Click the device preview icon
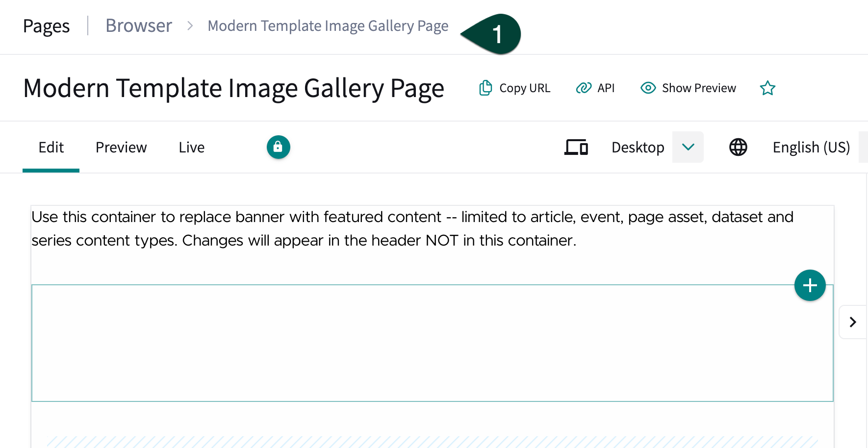This screenshot has width=868, height=448. 576,147
